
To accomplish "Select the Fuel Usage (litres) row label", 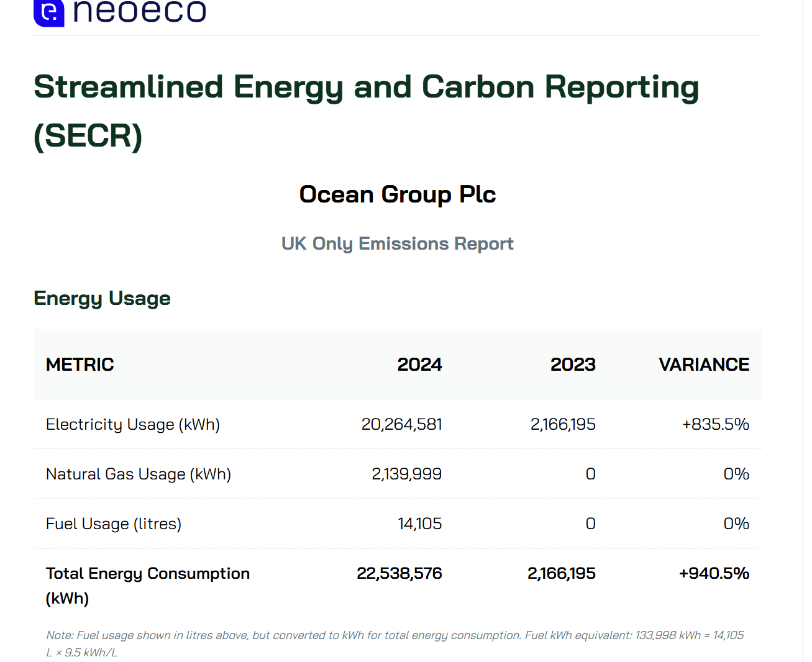I will click(x=114, y=524).
